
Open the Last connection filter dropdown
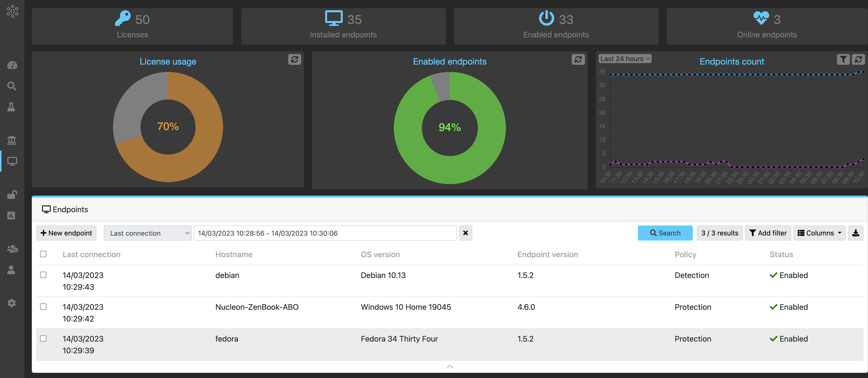pyautogui.click(x=147, y=233)
